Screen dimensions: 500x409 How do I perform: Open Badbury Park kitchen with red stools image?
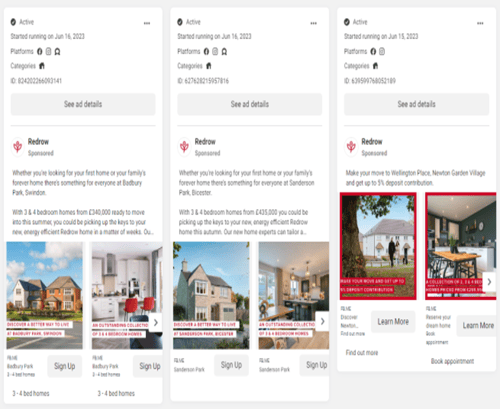(x=127, y=295)
